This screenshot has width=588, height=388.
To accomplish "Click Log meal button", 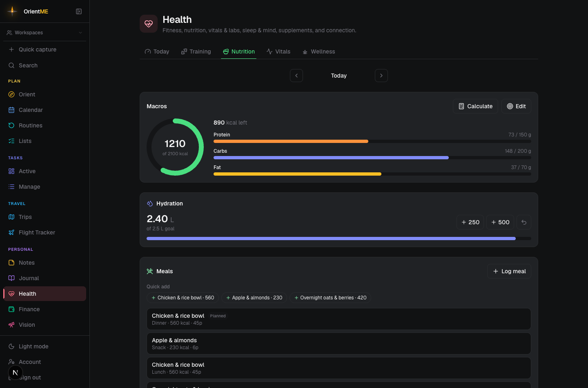I will (x=509, y=271).
